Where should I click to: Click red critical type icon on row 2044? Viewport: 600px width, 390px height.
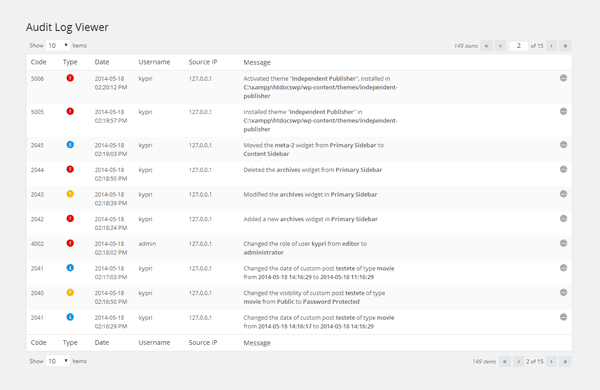coord(70,169)
